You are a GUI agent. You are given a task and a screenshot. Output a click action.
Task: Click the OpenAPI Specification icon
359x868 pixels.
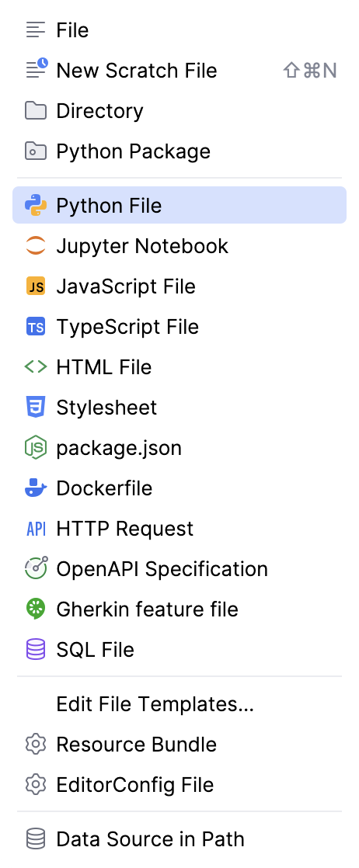click(36, 568)
